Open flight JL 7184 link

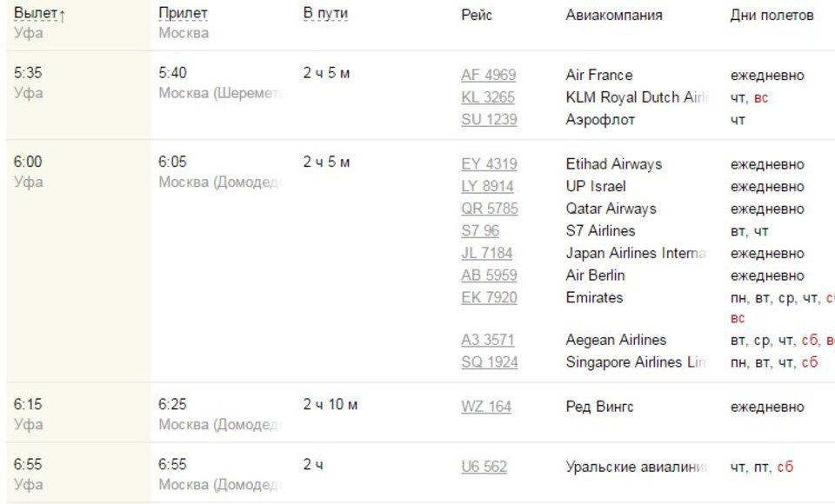[x=487, y=254]
